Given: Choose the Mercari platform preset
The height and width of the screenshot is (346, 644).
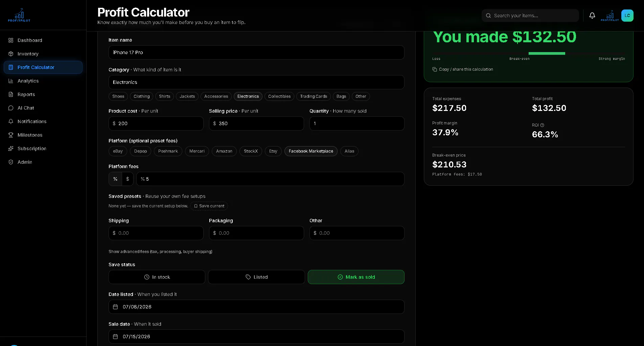Looking at the screenshot, I should coord(197,151).
